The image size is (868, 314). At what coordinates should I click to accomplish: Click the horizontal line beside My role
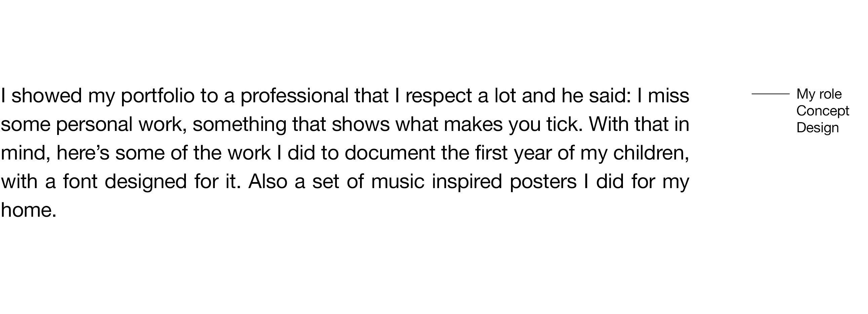coord(770,94)
